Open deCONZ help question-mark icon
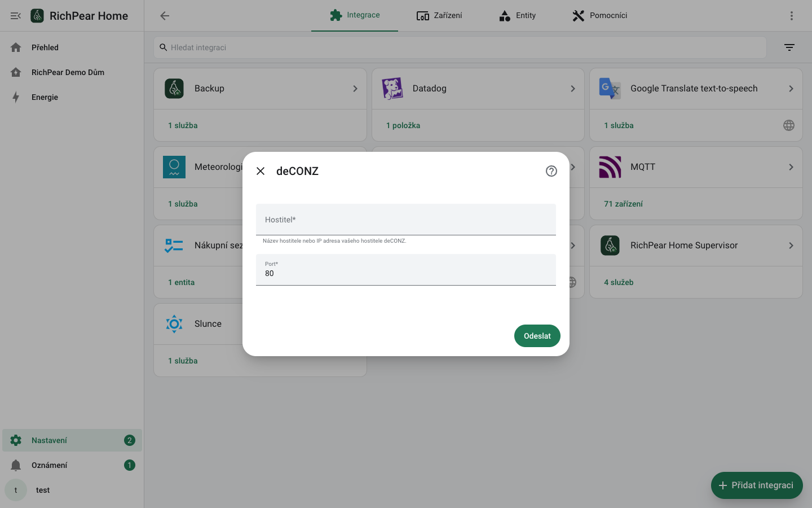 click(551, 171)
